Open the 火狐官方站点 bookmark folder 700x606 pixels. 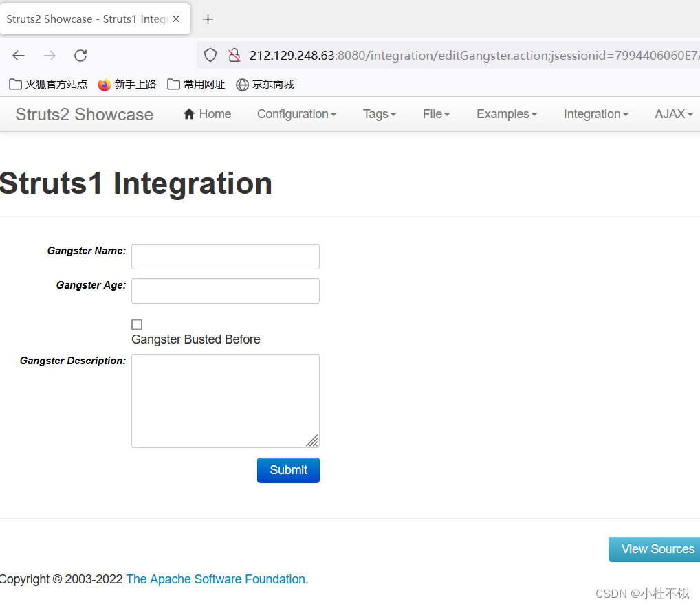(x=48, y=85)
